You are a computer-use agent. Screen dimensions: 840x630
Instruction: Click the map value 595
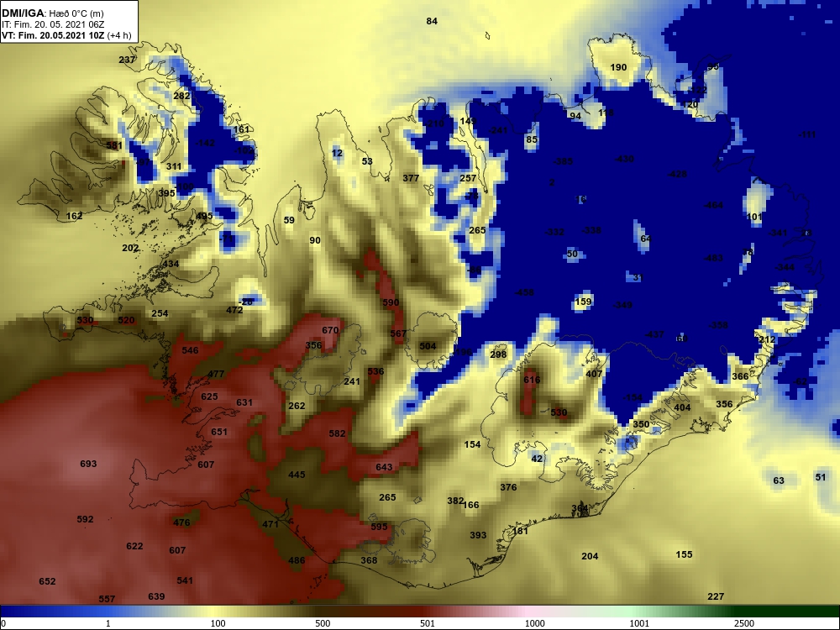pos(379,526)
